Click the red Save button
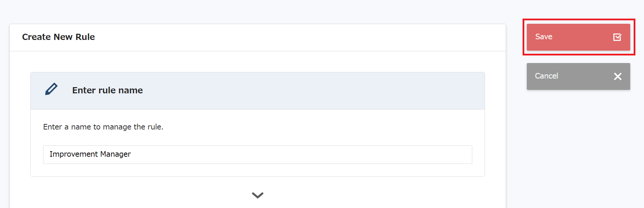Screen dimensions: 644x208 (578, 37)
